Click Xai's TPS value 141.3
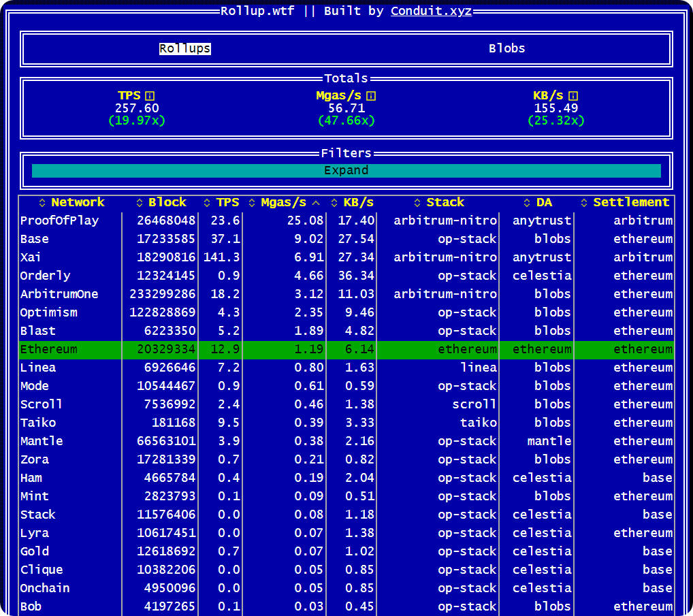Image resolution: width=693 pixels, height=616 pixels. coord(221,257)
